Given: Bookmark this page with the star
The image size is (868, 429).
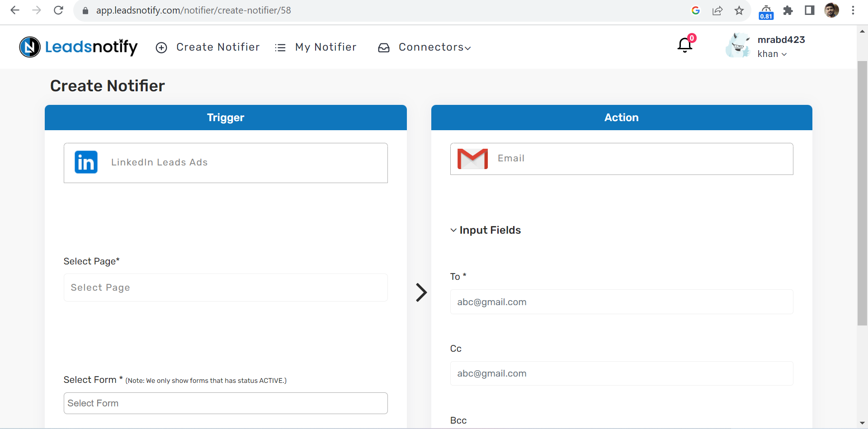Looking at the screenshot, I should (x=739, y=10).
